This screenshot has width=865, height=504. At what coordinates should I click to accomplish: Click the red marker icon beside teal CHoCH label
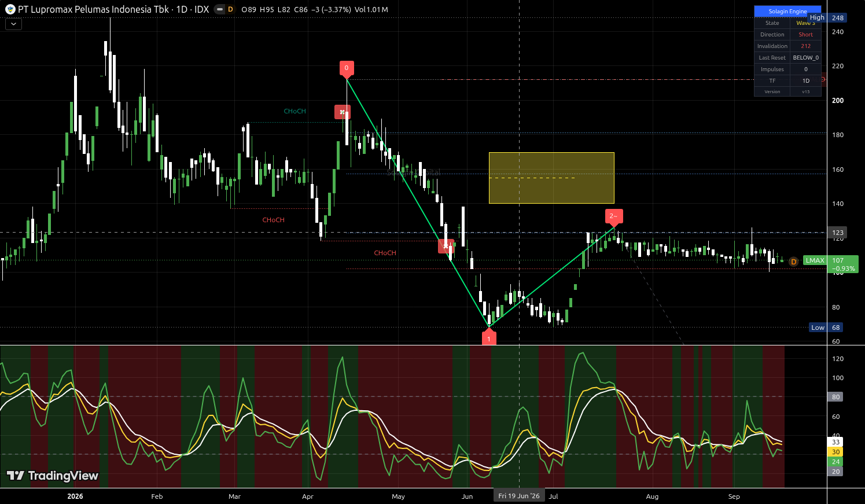click(343, 112)
